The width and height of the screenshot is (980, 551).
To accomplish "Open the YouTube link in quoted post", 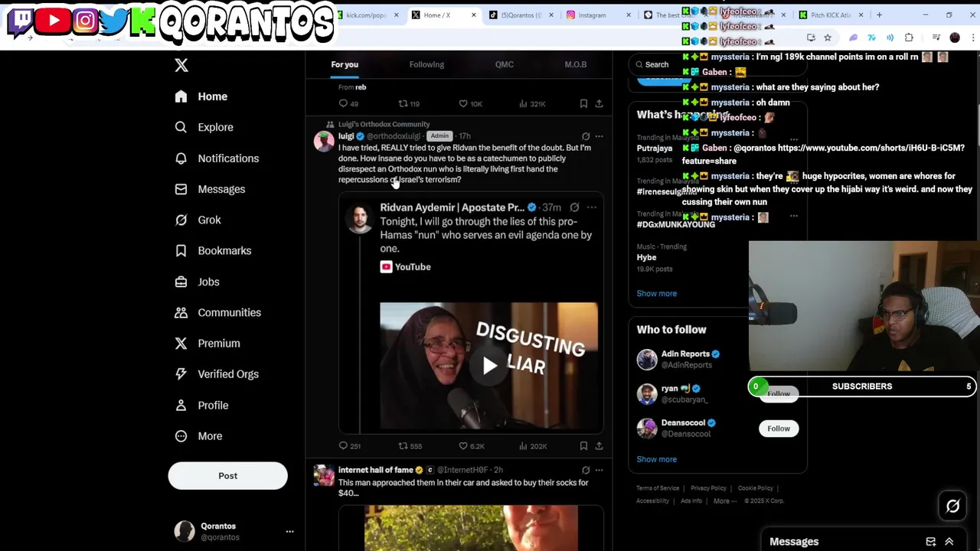I will coord(406,267).
